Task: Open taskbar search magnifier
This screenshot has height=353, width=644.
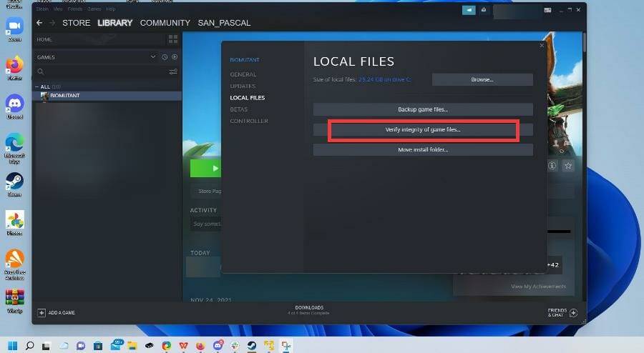Action: pos(29,346)
